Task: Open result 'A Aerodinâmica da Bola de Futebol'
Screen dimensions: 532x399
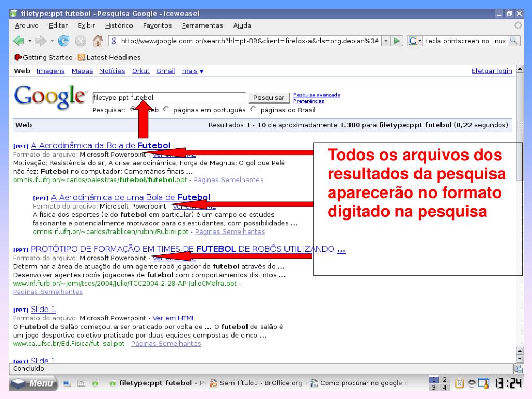Action: point(100,145)
